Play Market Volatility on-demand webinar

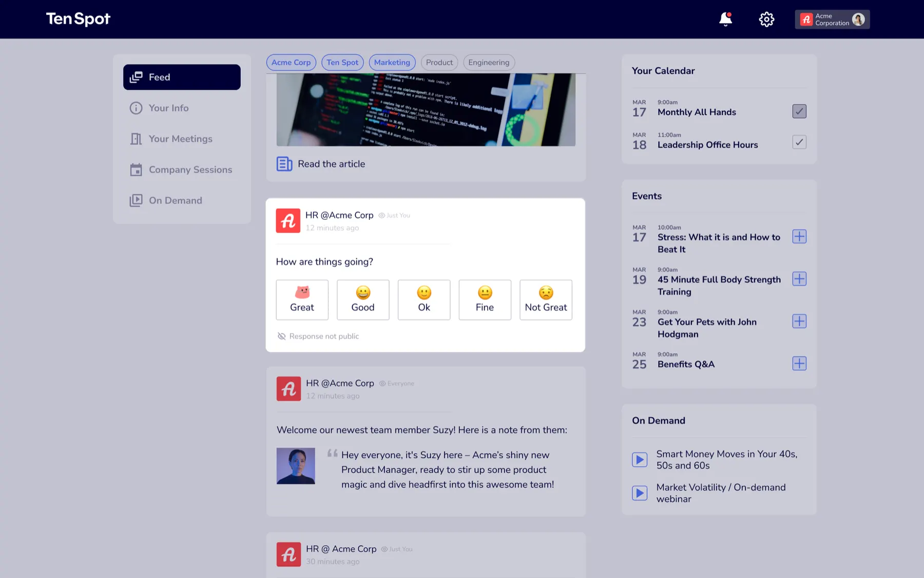click(640, 493)
